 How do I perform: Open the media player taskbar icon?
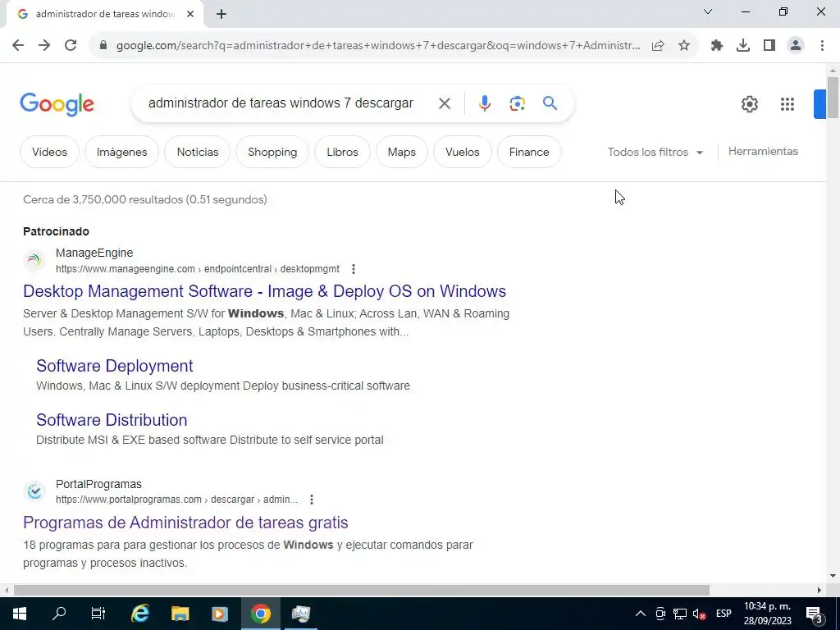tap(220, 614)
